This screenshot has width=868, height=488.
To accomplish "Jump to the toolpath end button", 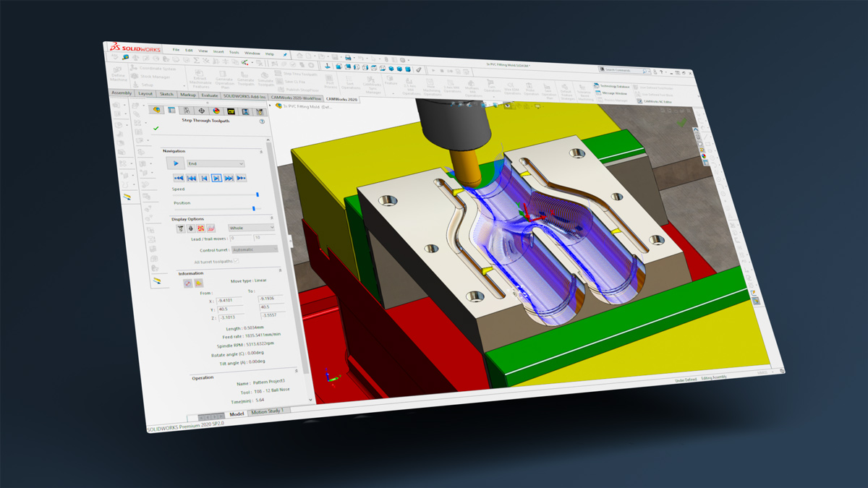I will pyautogui.click(x=242, y=179).
